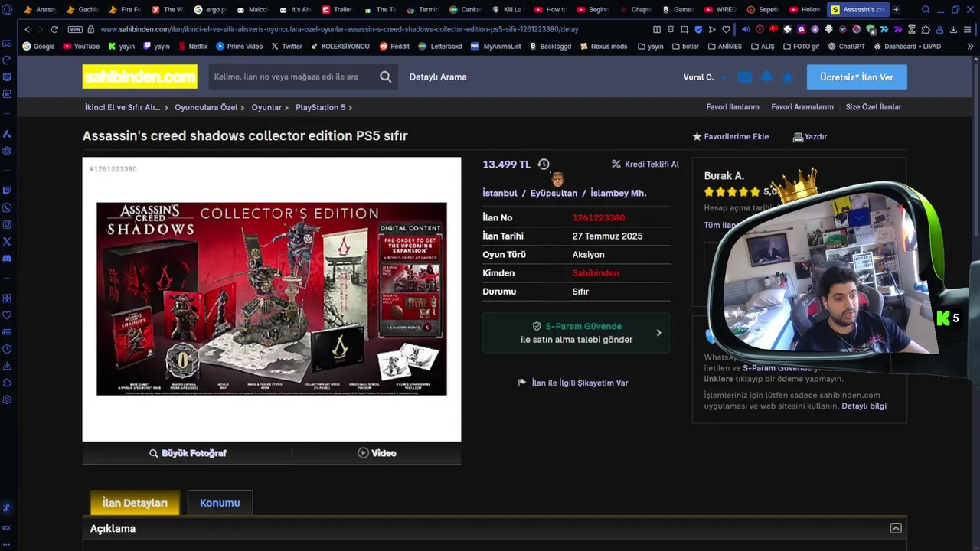Open the Netflix bookmark
The width and height of the screenshot is (980, 551).
pyautogui.click(x=192, y=46)
